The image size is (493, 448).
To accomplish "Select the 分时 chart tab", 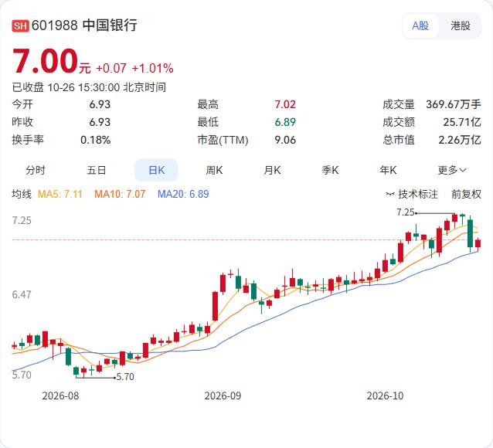I will (x=36, y=170).
